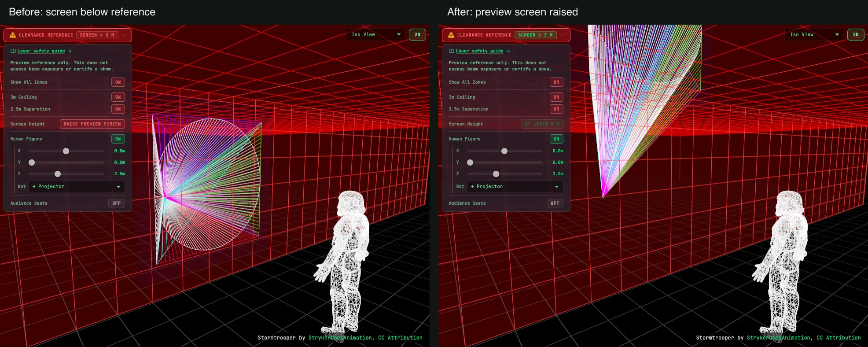Viewport: 868px width, 347px height.
Task: Click the warning triangle icon in the After panel header
Action: tap(451, 35)
